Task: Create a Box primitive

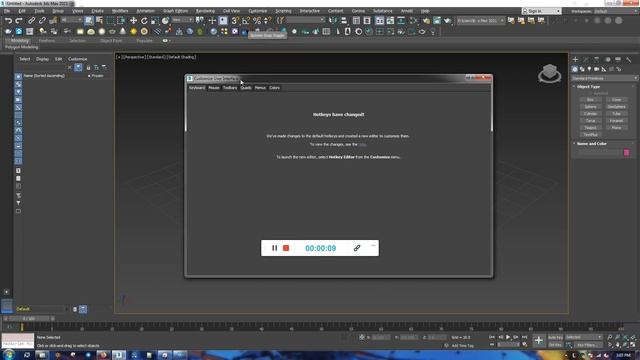Action: 590,100
